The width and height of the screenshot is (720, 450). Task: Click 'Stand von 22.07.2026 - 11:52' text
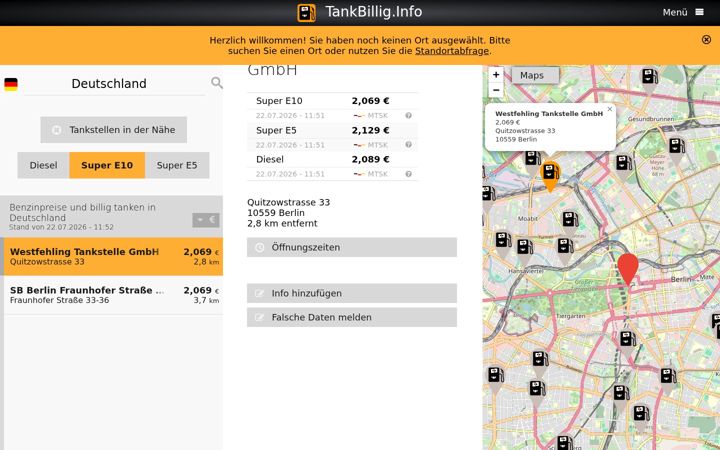coord(61,227)
